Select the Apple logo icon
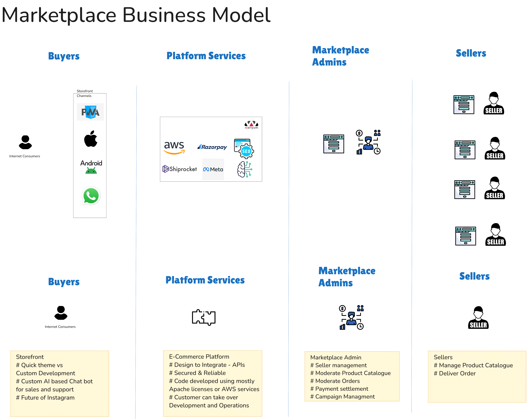527x420 pixels. tap(91, 139)
